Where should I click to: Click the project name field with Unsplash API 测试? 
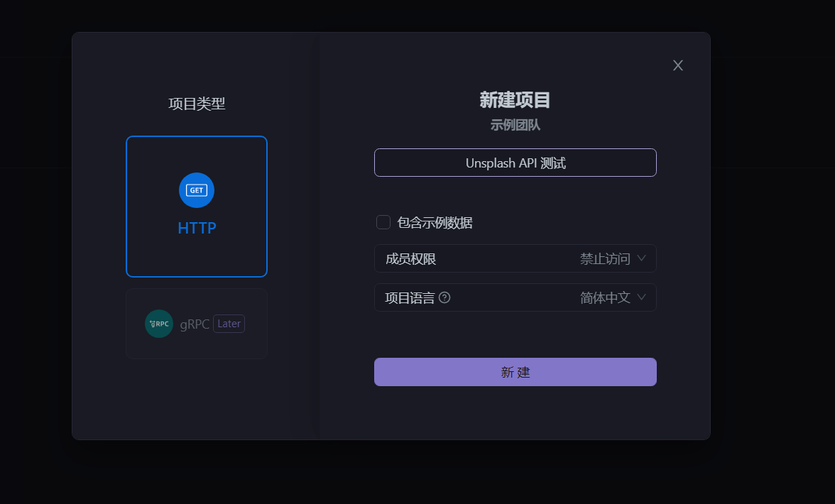coord(515,163)
